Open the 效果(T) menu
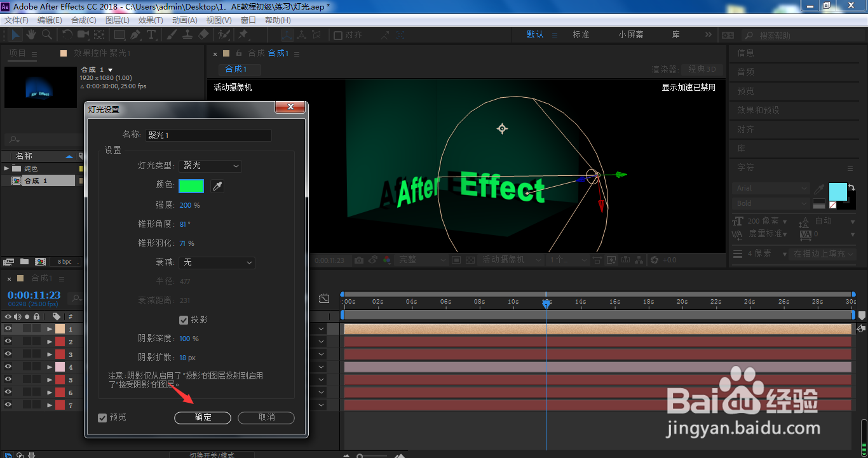Image resolution: width=868 pixels, height=458 pixels. click(151, 20)
